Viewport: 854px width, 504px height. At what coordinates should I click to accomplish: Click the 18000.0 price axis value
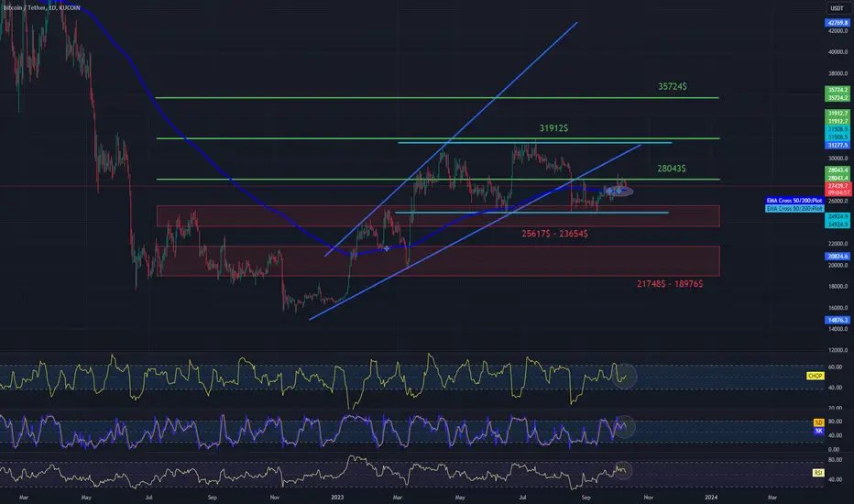(x=838, y=287)
